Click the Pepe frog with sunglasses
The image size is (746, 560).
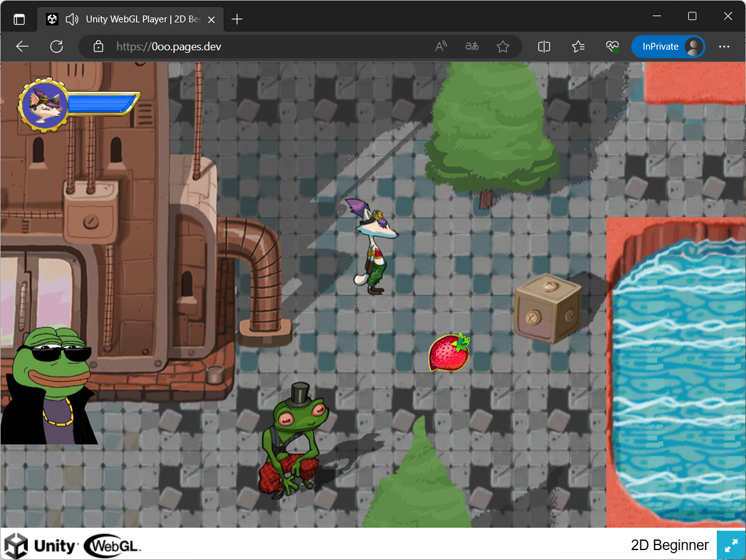49,386
